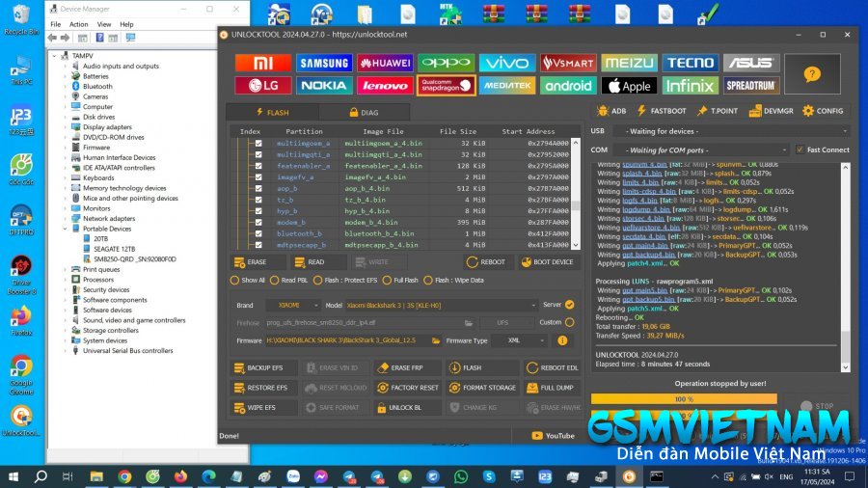Click the UNLOCK BL button
The width and height of the screenshot is (868, 488).
[x=408, y=408]
